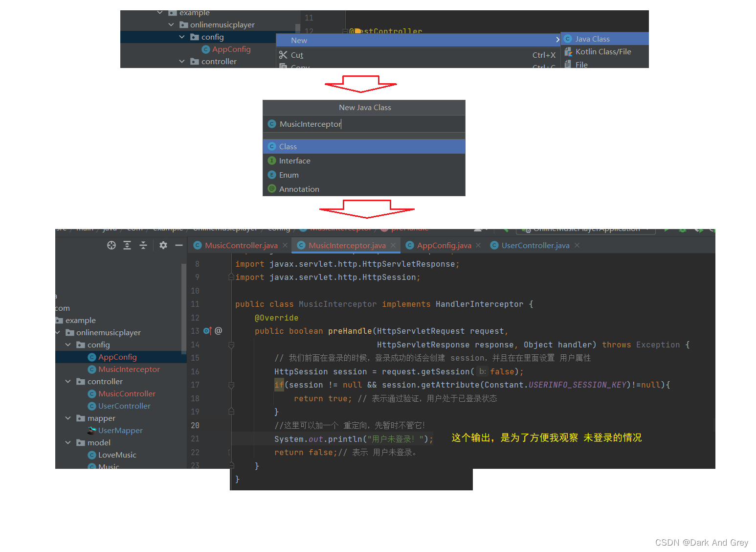Select Annotation in New Java Class dialog
This screenshot has height=552, width=756.
[364, 189]
